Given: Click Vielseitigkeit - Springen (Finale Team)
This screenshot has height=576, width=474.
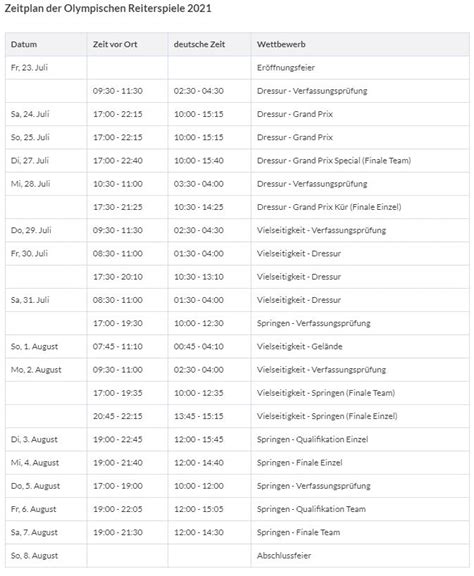Looking at the screenshot, I should pos(326,393).
